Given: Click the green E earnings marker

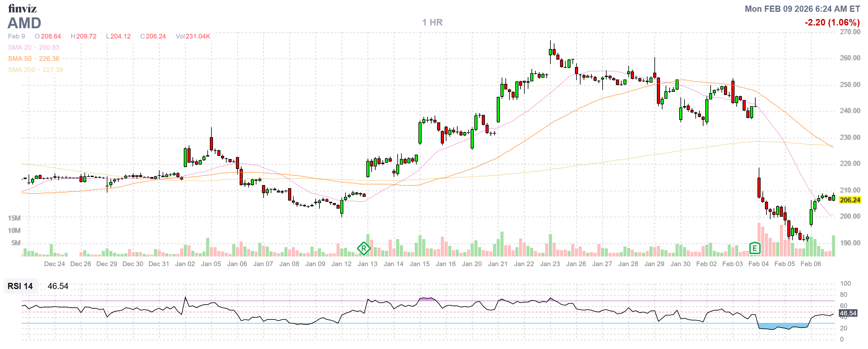Looking at the screenshot, I should pyautogui.click(x=755, y=249).
